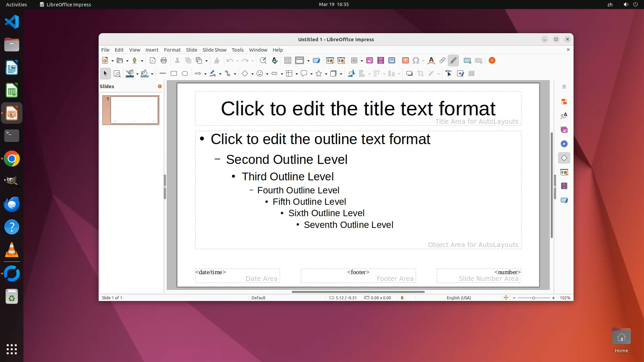The height and width of the screenshot is (362, 644).
Task: Click the zoom in plus button
Action: click(553, 298)
